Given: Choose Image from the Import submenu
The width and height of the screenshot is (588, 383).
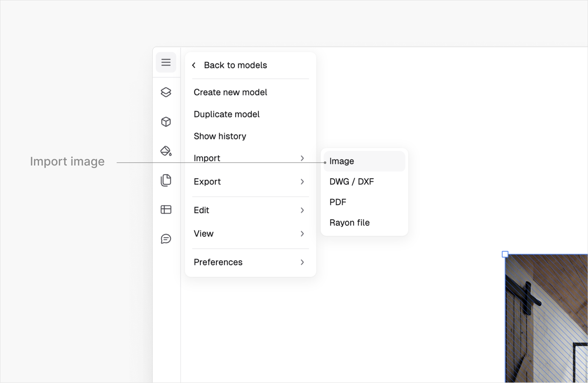Looking at the screenshot, I should pyautogui.click(x=342, y=161).
